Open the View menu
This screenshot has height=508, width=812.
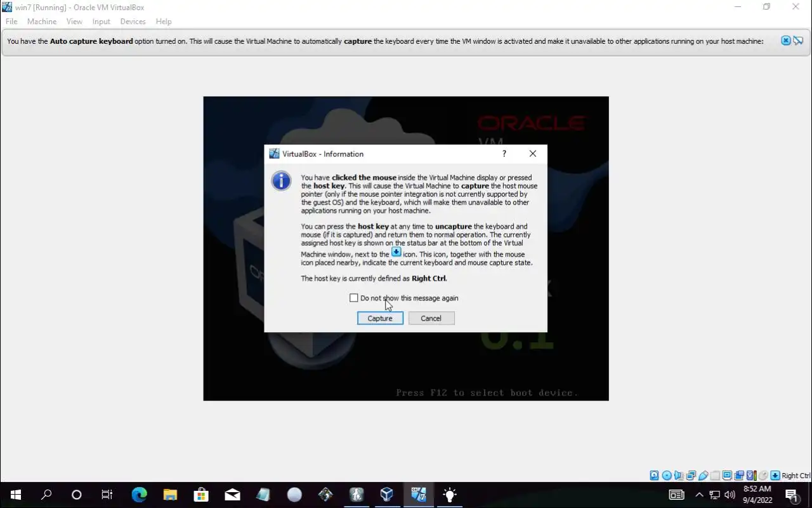74,22
